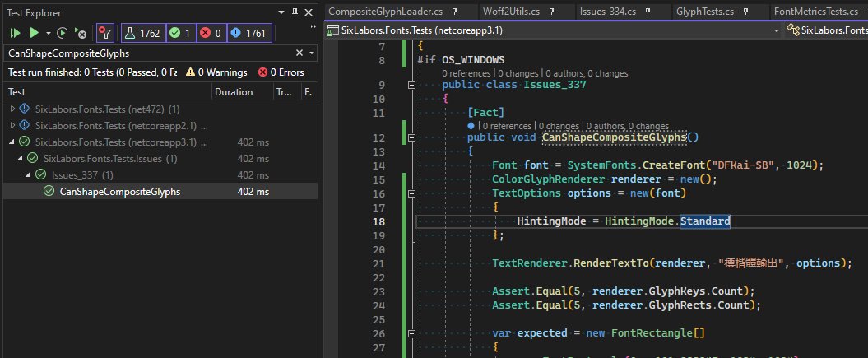Open the SixLabors.Fonts.Tests (netcoreapp3.1) project dropdown
The height and width of the screenshot is (358, 868).
pyautogui.click(x=777, y=30)
